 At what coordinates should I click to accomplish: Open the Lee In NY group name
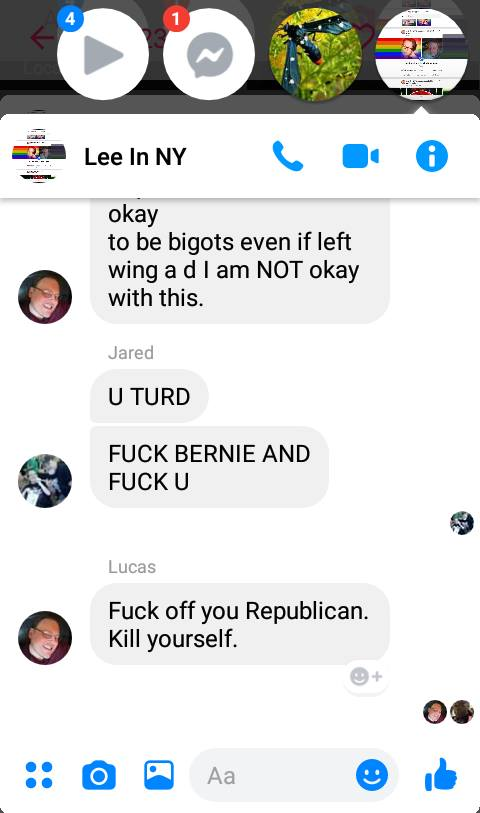[x=135, y=157]
